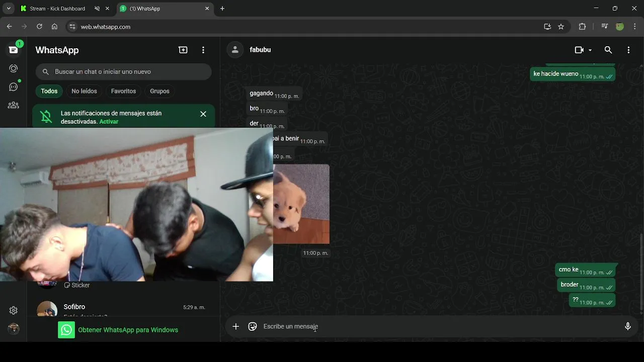
Task: Open a new browser tab
Action: point(222,9)
